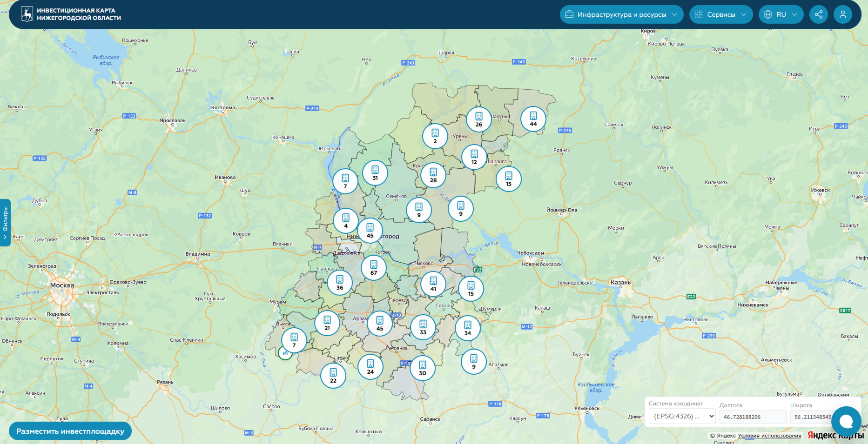This screenshot has width=868, height=444.
Task: Click the map cluster marker showing 67
Action: click(374, 268)
